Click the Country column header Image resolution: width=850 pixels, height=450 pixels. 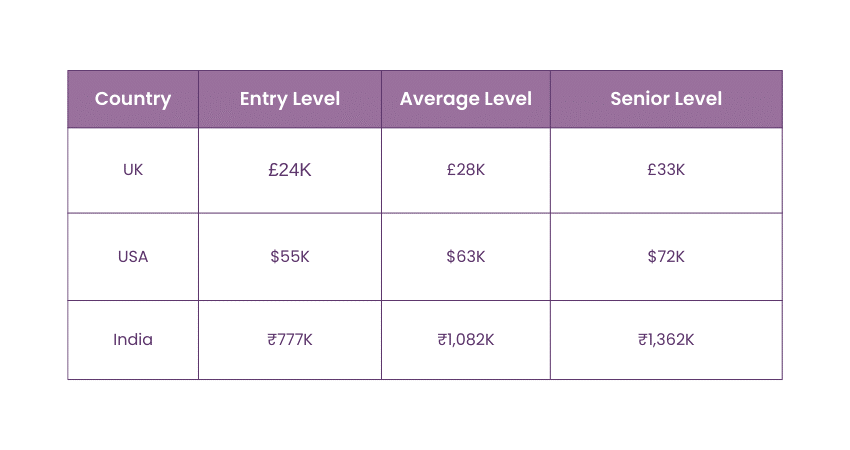pyautogui.click(x=133, y=99)
